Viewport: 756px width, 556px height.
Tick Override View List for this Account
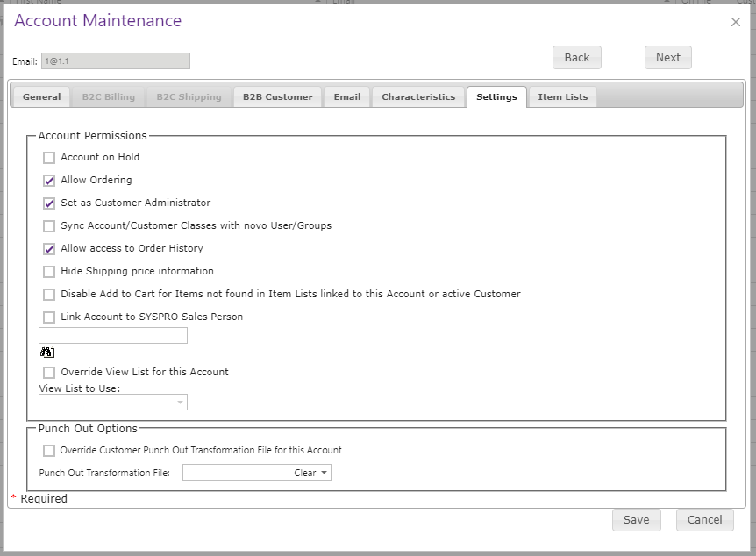coord(49,372)
